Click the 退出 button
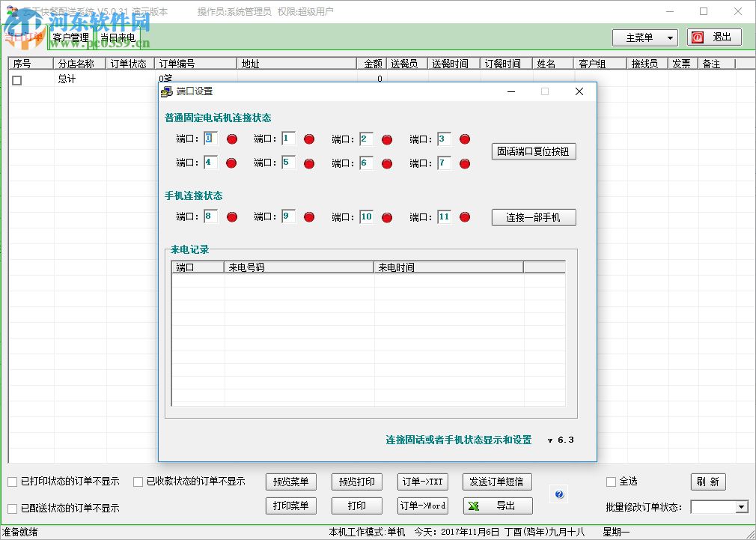This screenshot has height=540, width=756. click(x=714, y=37)
